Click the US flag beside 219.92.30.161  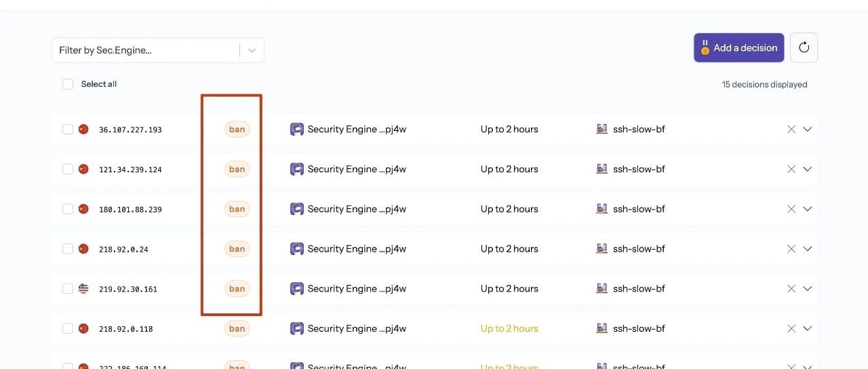point(83,288)
